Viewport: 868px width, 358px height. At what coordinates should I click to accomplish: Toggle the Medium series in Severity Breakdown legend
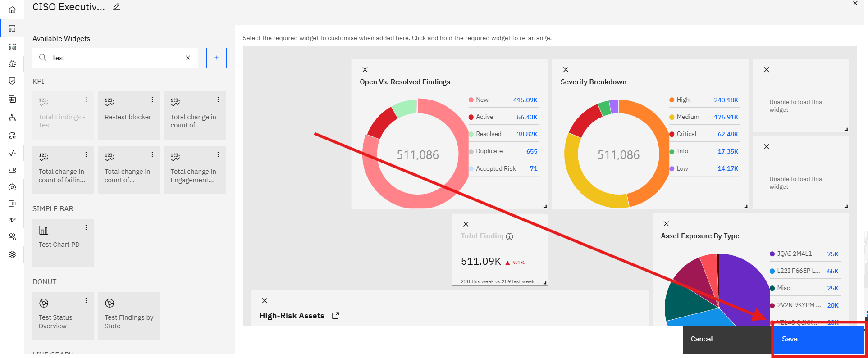pyautogui.click(x=684, y=117)
